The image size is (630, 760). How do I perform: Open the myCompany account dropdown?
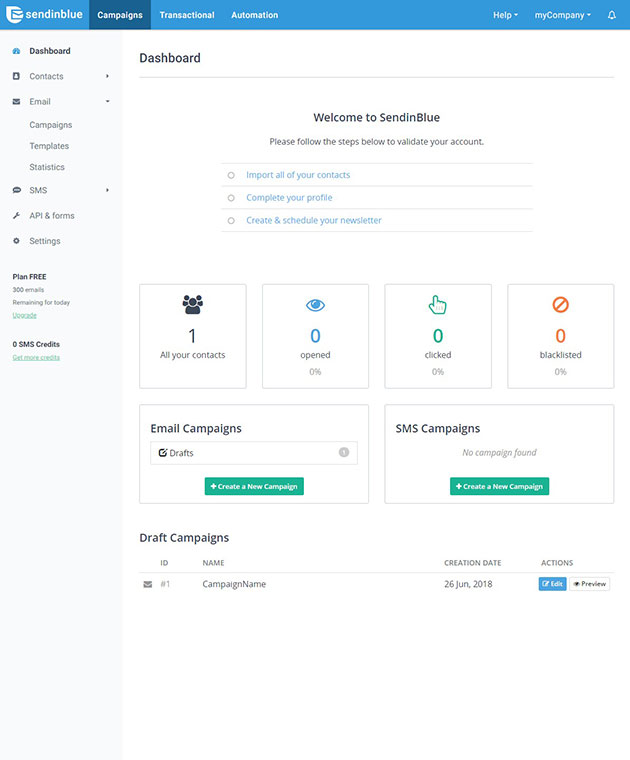tap(563, 15)
